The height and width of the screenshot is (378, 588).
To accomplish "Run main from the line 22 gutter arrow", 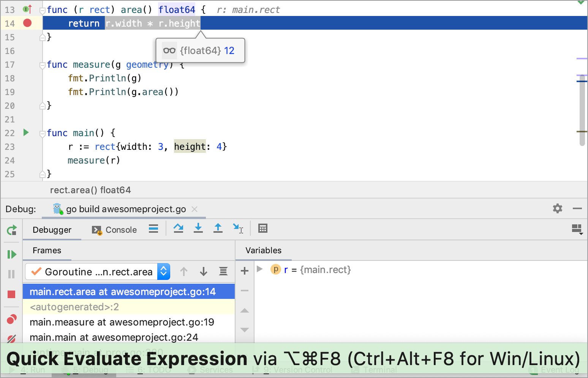I will [26, 132].
